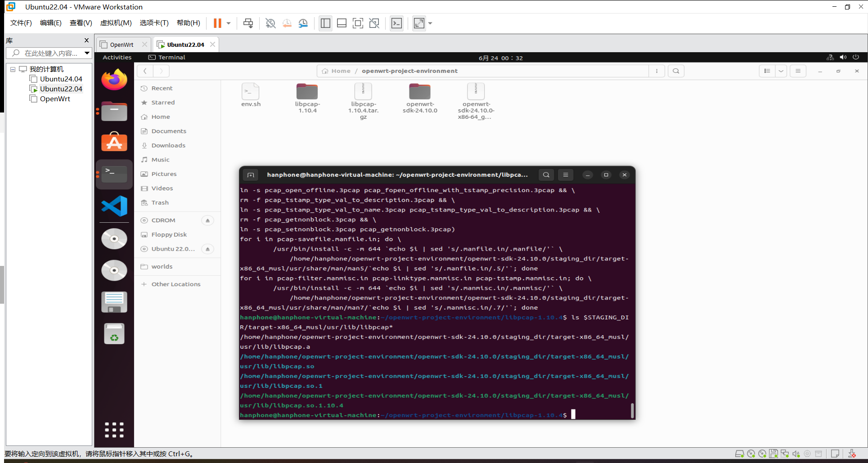Select the env.sh file
The height and width of the screenshot is (463, 868).
pos(251,95)
